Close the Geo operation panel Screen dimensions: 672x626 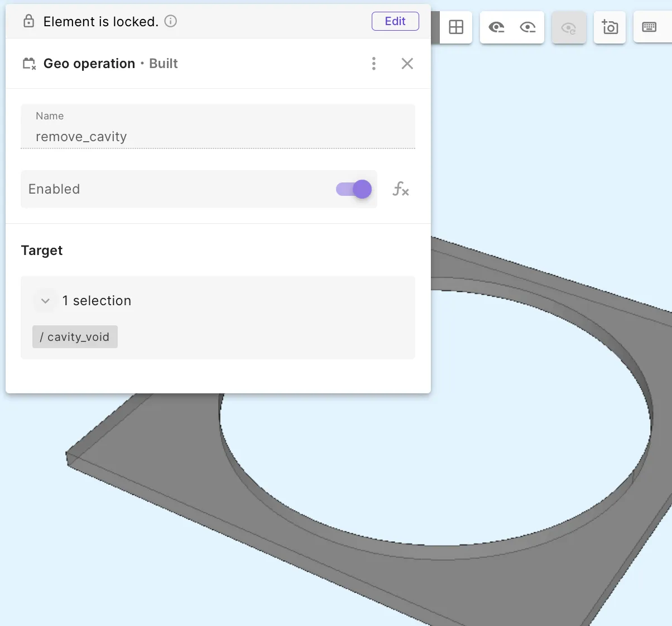pyautogui.click(x=407, y=64)
